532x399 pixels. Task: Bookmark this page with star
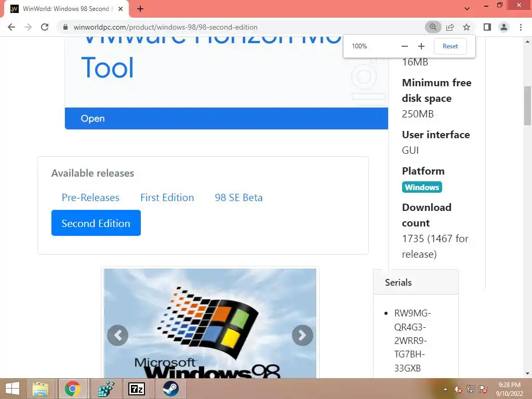pyautogui.click(x=467, y=27)
